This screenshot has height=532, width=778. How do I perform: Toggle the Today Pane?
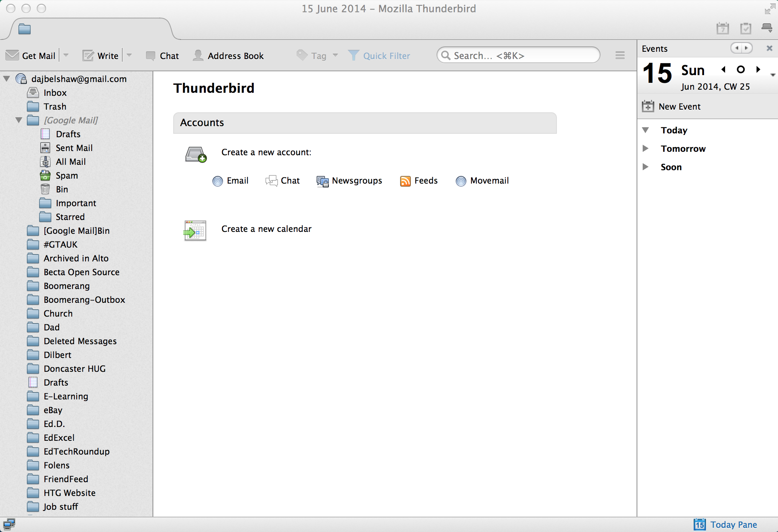[725, 524]
